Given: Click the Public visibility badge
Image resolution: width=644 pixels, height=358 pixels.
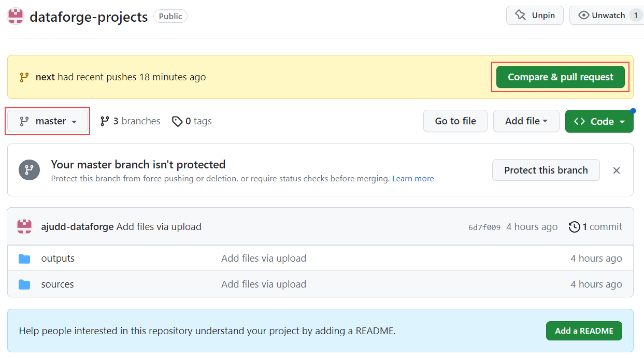Looking at the screenshot, I should pyautogui.click(x=170, y=17).
